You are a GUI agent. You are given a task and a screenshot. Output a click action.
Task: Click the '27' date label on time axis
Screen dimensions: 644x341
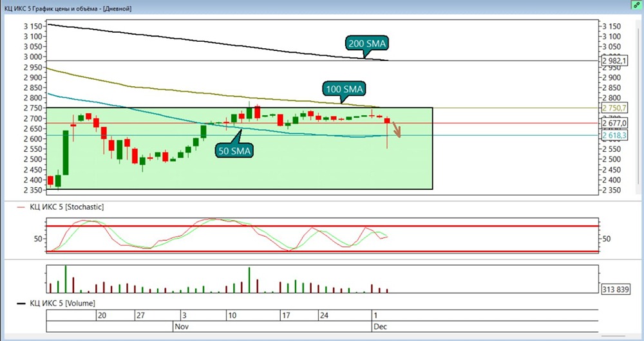click(141, 315)
